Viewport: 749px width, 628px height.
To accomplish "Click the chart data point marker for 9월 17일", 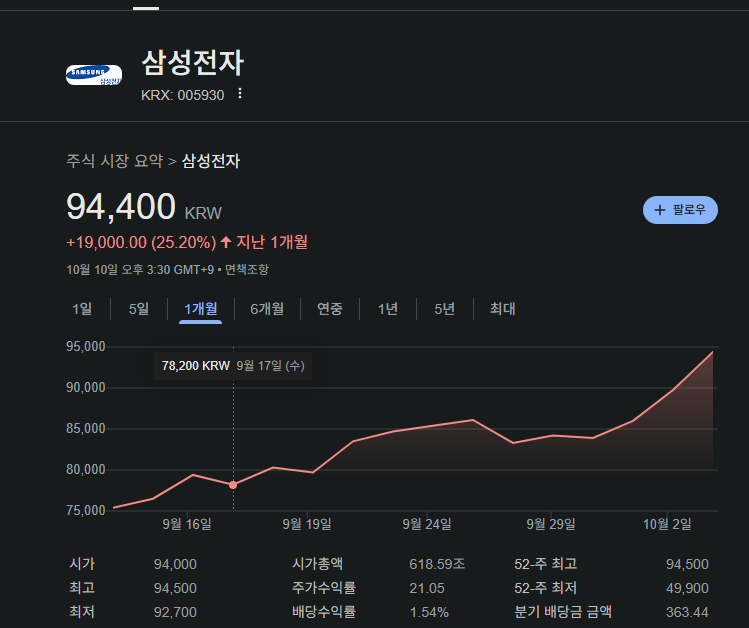I will point(233,485).
